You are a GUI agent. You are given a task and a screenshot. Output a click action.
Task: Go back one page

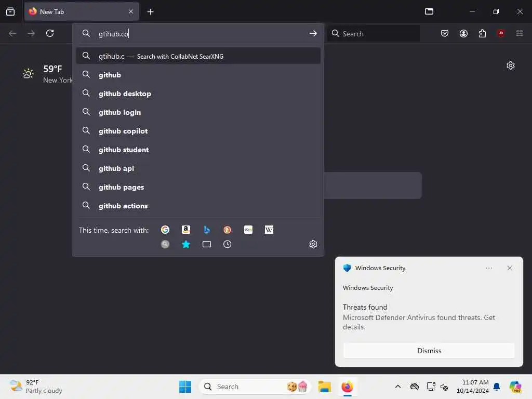pos(12,33)
